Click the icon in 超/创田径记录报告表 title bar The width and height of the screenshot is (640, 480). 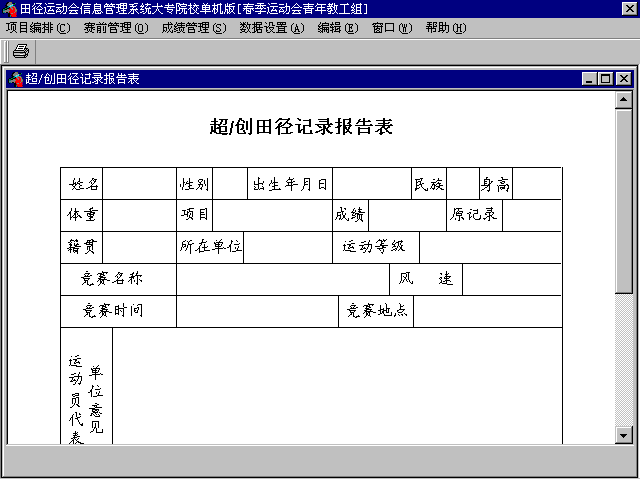tap(16, 79)
